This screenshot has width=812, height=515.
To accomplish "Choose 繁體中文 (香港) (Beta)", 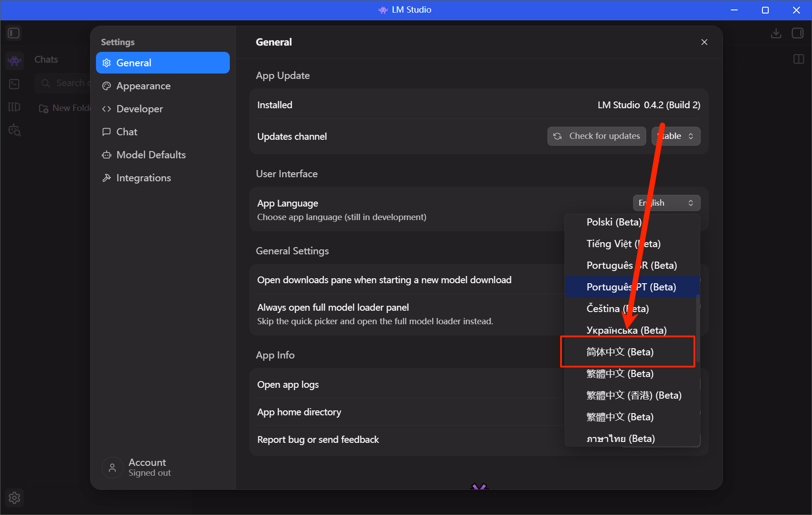I will click(x=632, y=395).
